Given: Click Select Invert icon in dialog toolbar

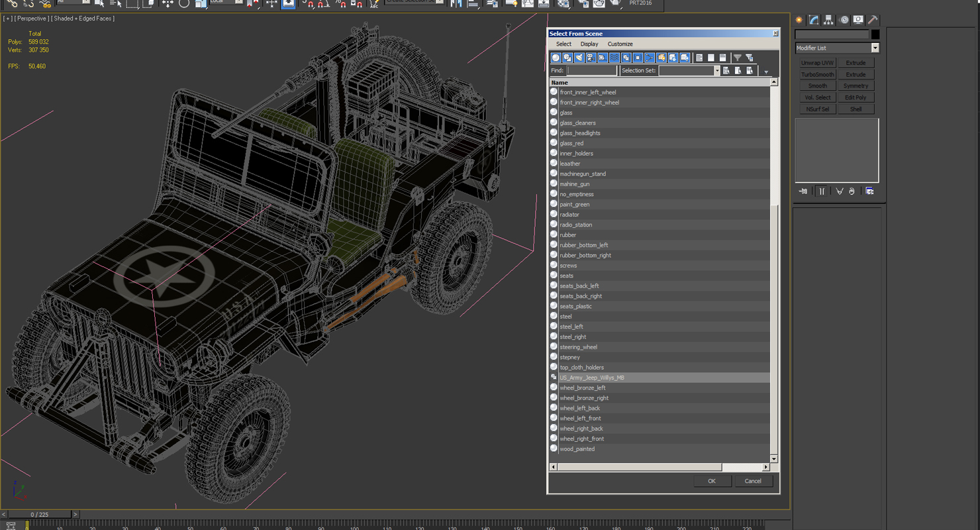Looking at the screenshot, I should tap(723, 58).
